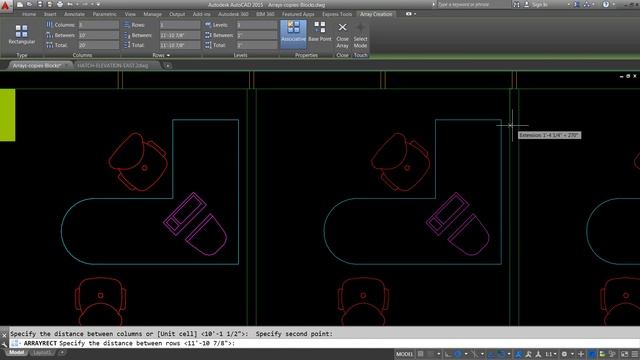This screenshot has height=360, width=640.
Task: Open the Help question mark icon
Action: click(x=606, y=4)
